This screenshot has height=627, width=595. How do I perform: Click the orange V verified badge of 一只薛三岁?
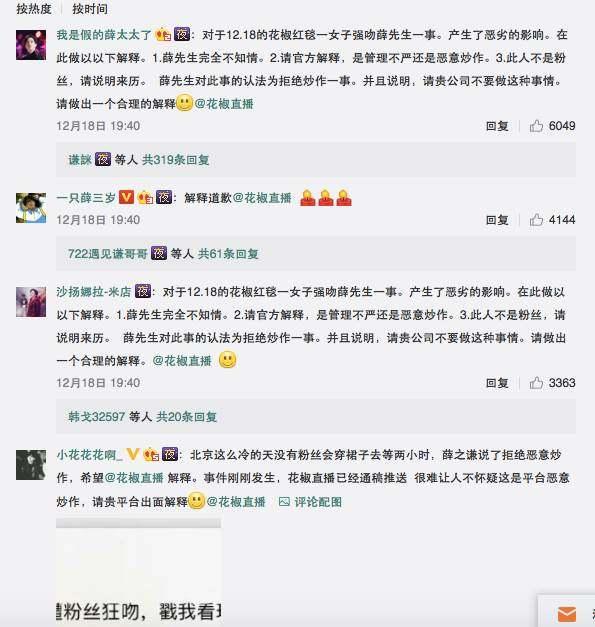tap(126, 197)
